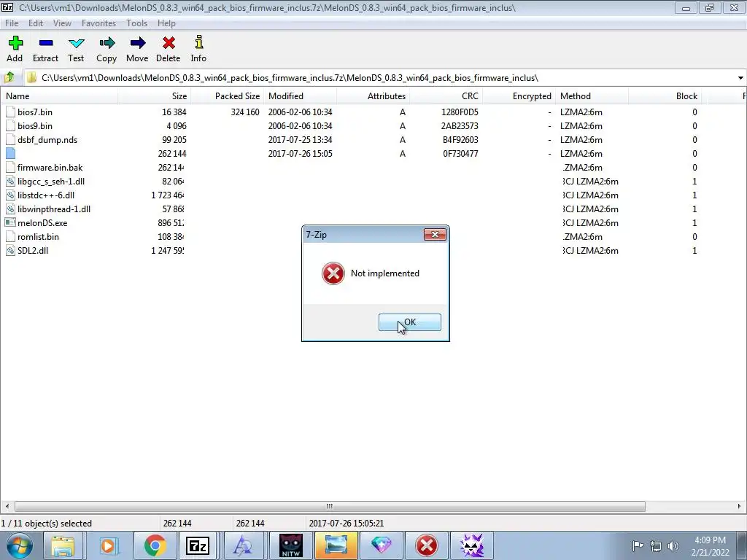
Task: Sort by the Block column header
Action: click(x=665, y=96)
